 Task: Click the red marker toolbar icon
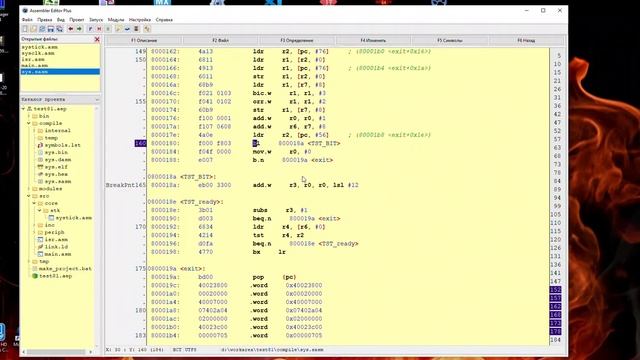pos(99,29)
